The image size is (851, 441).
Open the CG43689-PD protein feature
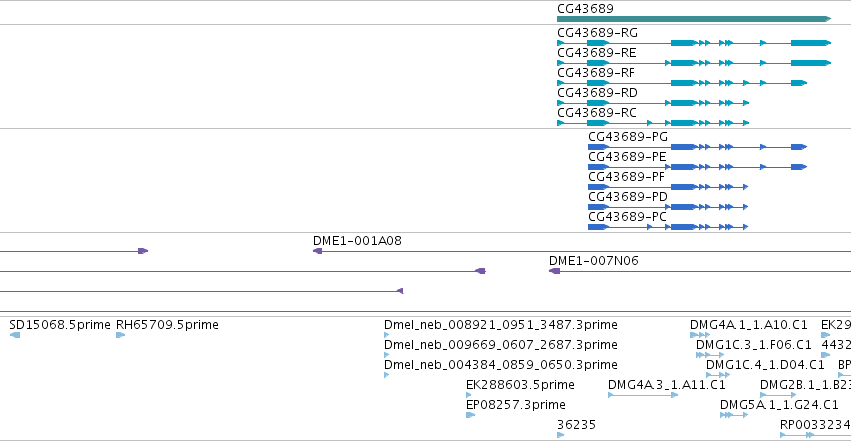pyautogui.click(x=668, y=207)
